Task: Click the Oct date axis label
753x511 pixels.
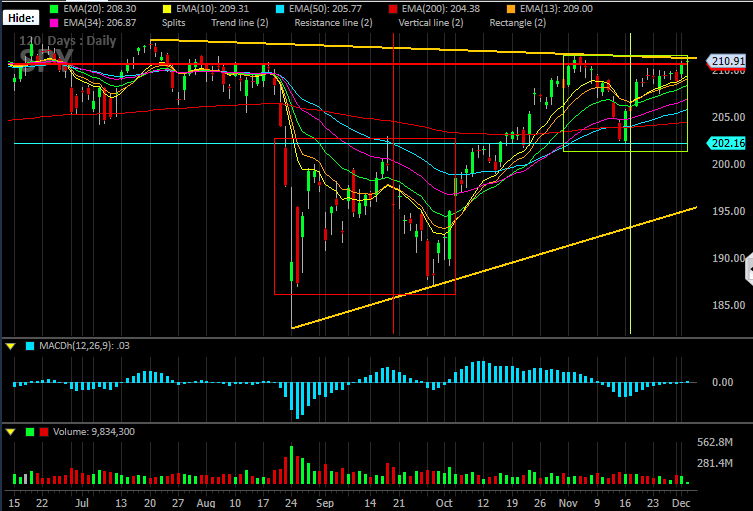Action: pyautogui.click(x=445, y=503)
